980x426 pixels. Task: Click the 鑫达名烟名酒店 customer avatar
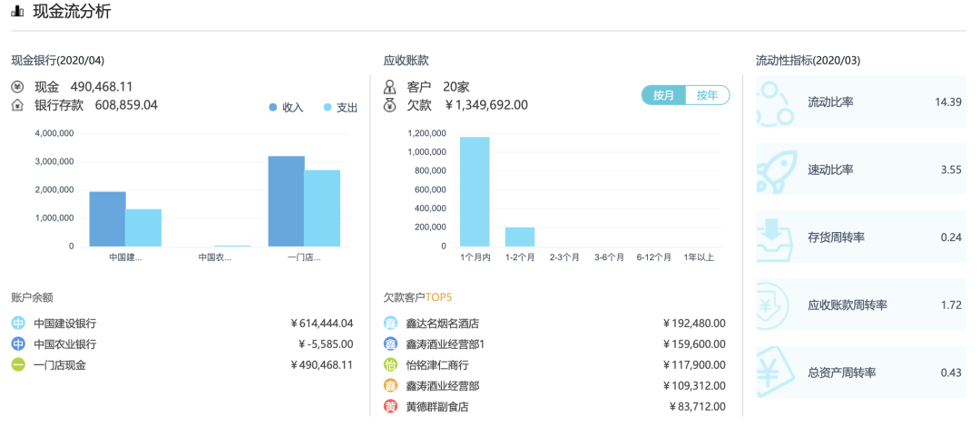click(x=390, y=324)
